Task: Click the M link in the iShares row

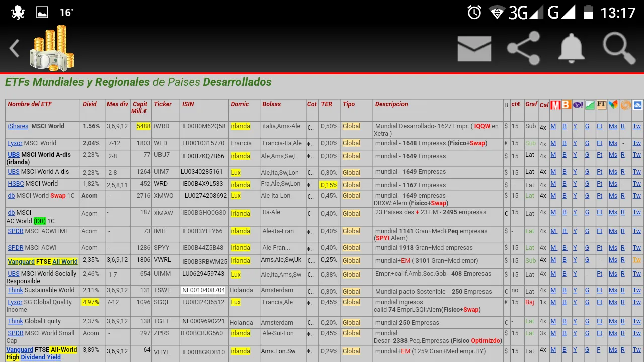Action: pyautogui.click(x=553, y=126)
